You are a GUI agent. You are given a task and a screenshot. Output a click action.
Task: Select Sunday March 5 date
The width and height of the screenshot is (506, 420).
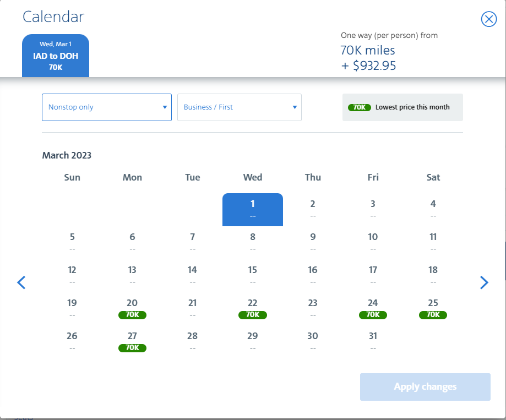[72, 242]
